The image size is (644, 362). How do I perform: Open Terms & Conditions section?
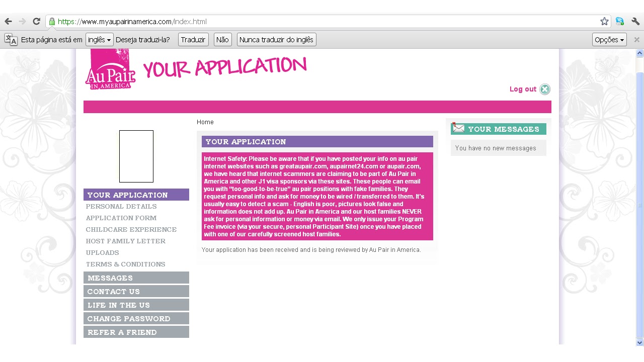click(126, 264)
